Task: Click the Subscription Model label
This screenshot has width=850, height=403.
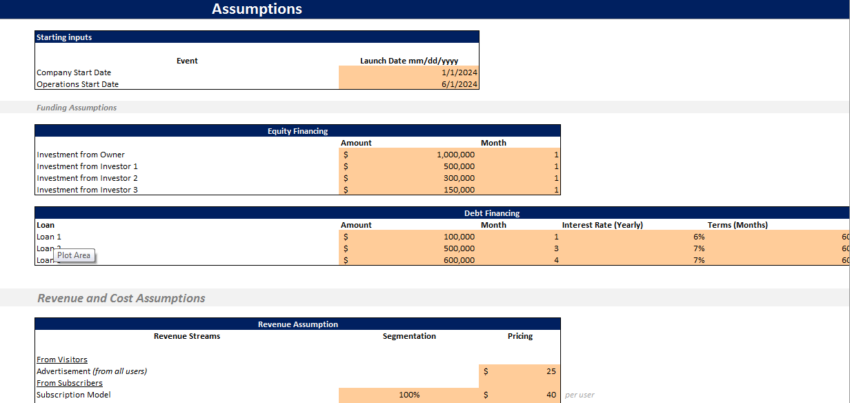Action: 73,395
